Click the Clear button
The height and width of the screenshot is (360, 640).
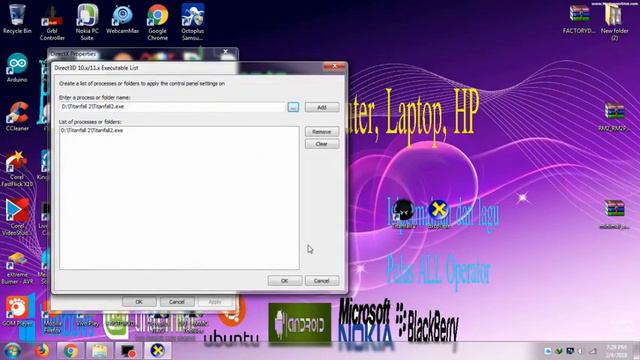point(322,144)
